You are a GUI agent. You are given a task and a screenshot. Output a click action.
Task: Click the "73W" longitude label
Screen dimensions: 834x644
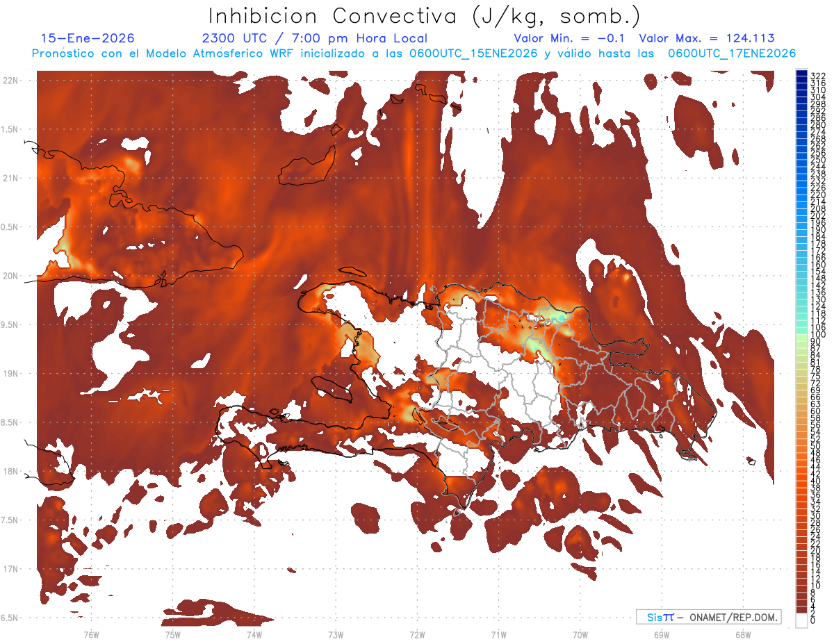336,634
